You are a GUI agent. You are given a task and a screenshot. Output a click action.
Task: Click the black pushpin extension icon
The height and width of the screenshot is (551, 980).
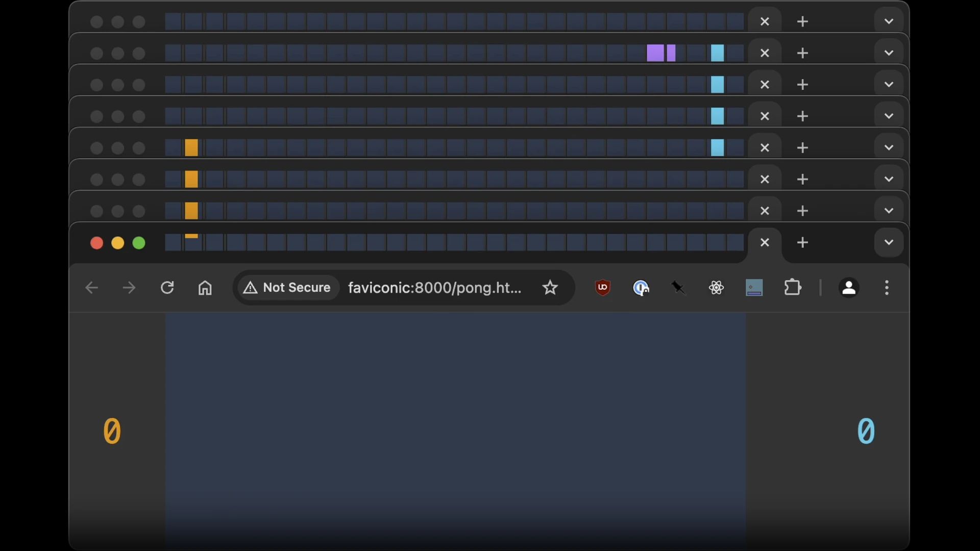678,288
